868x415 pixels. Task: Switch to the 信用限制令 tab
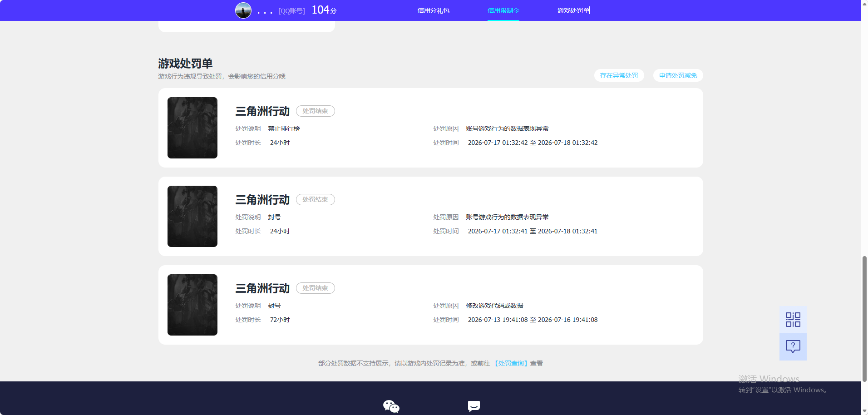503,10
